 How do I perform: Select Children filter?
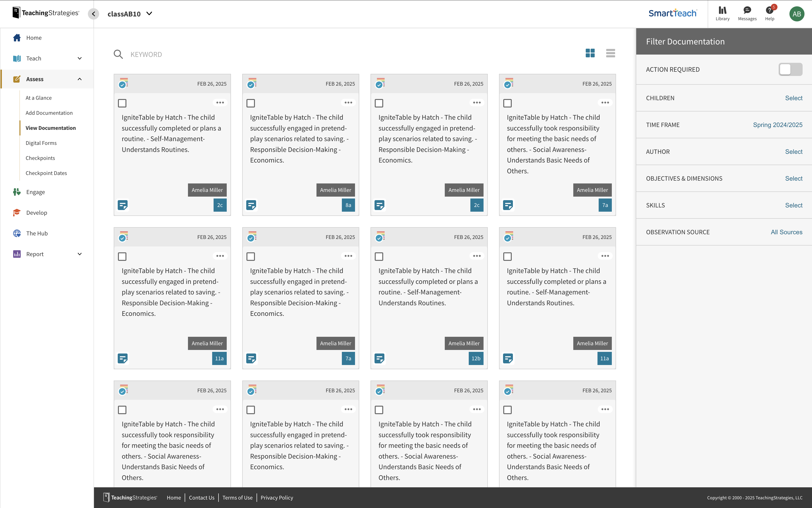click(x=793, y=98)
